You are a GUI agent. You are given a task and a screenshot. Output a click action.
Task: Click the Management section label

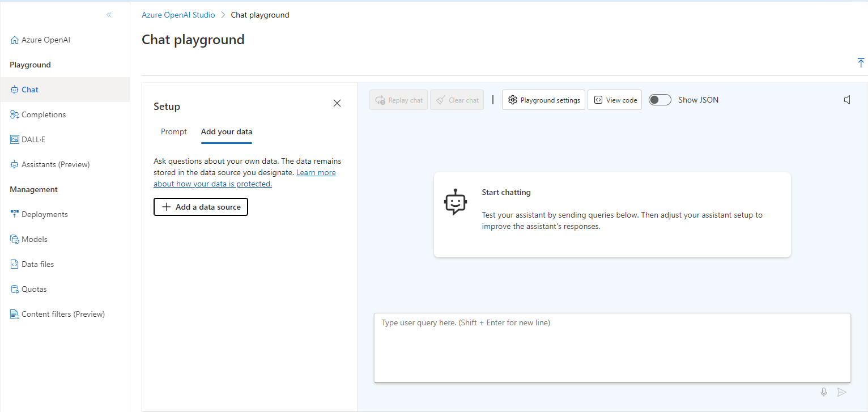pyautogui.click(x=33, y=189)
